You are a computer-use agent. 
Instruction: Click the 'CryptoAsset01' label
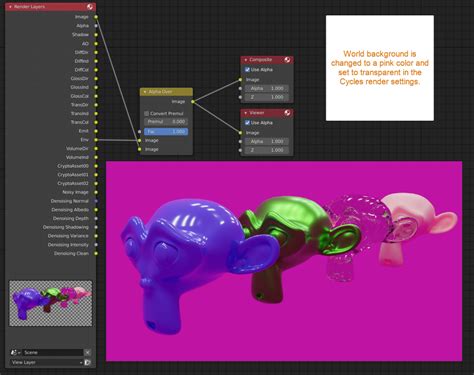[x=73, y=175]
